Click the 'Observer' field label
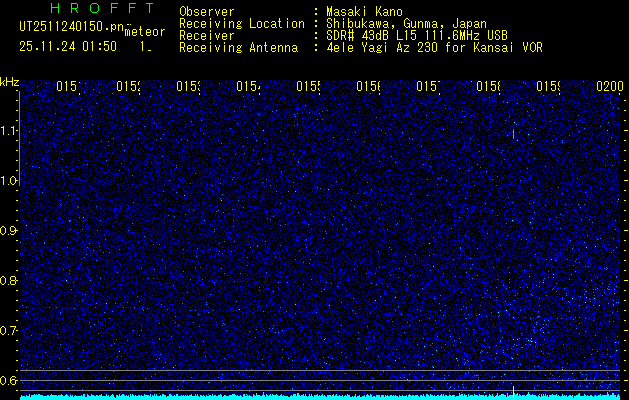Screen dimensions: 629x400 [207, 12]
